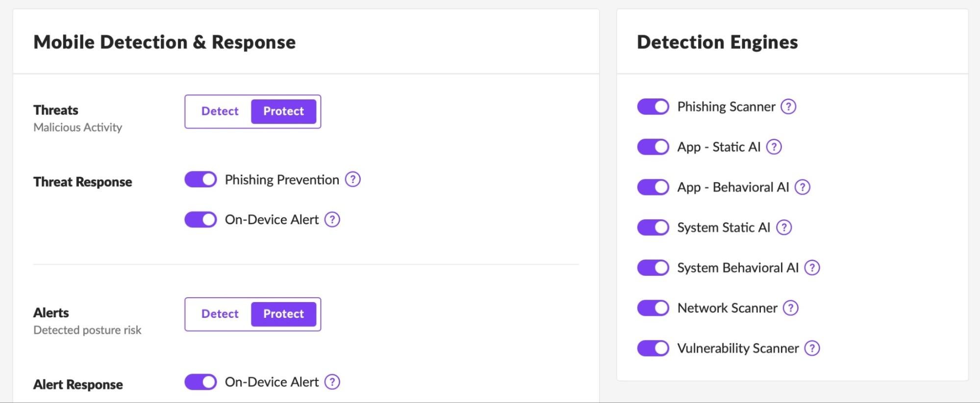Turn off the Phishing Scanner engine

653,107
